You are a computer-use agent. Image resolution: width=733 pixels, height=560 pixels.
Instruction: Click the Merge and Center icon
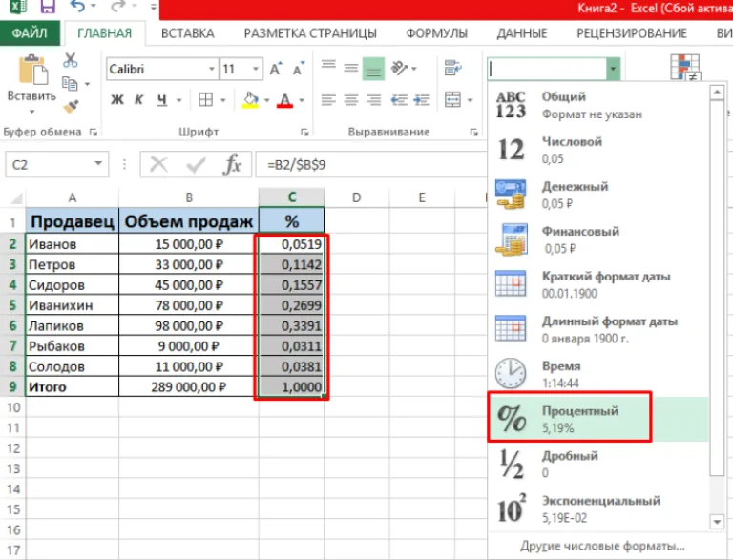click(x=452, y=100)
